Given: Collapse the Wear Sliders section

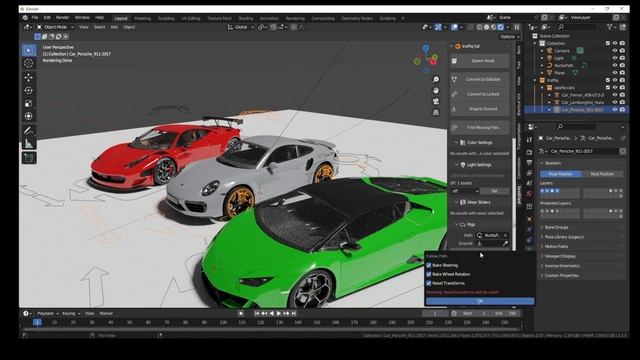Looking at the screenshot, I should (x=479, y=202).
